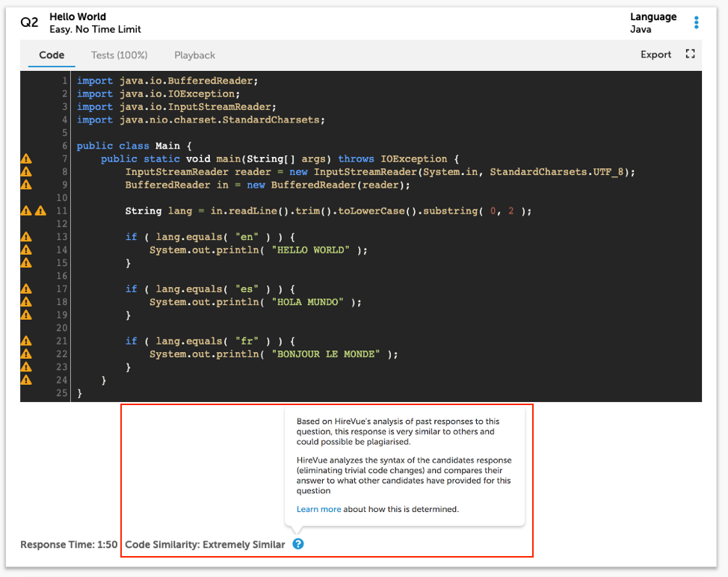Click the Code Similarity: Extremely Similar text
The width and height of the screenshot is (728, 577).
click(x=205, y=545)
